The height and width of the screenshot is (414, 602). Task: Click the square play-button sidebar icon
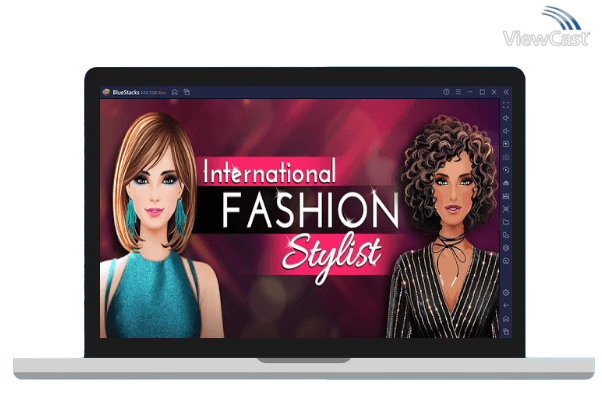coord(506,144)
